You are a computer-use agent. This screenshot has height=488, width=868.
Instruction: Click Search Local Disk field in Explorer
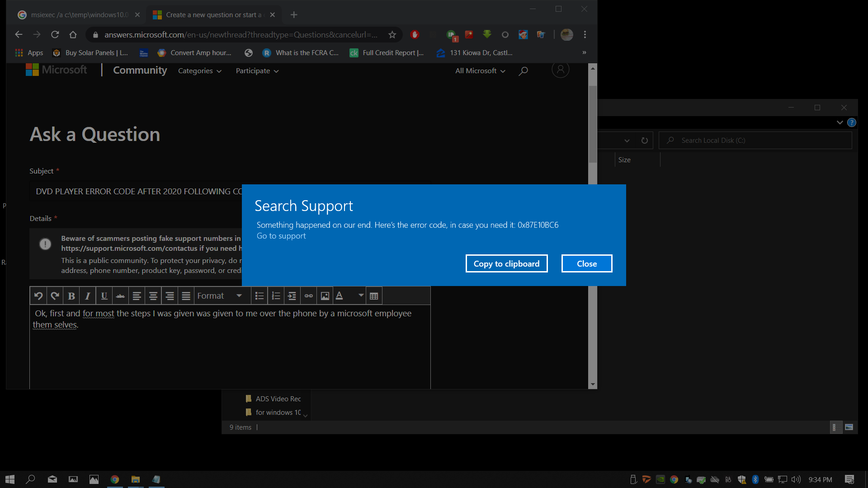click(755, 141)
